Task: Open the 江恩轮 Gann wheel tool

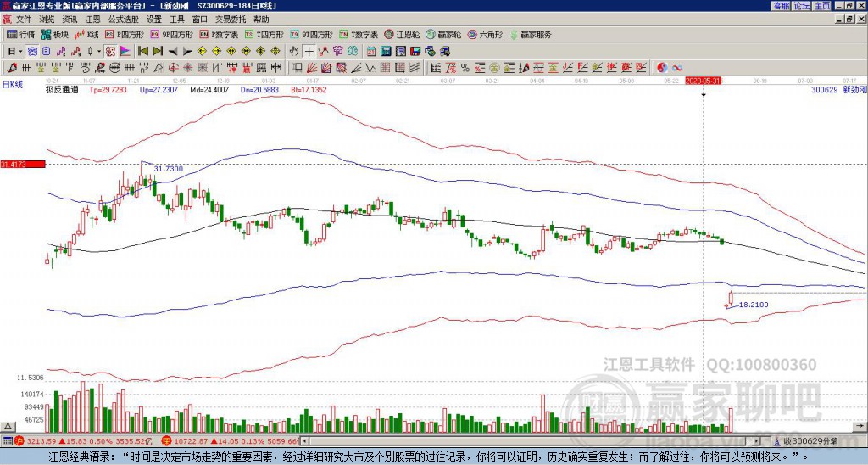Action: point(403,35)
